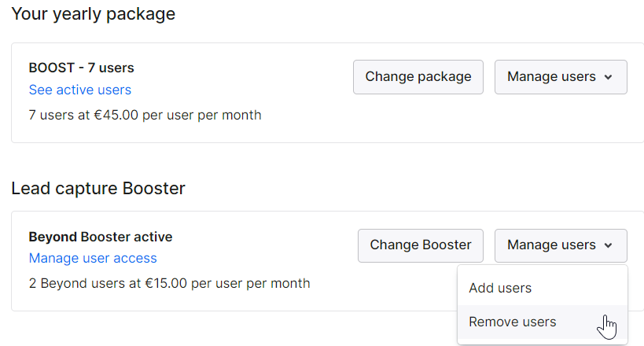644x346 pixels.
Task: Click chevron arrow on Booster Manage users
Action: click(x=609, y=245)
